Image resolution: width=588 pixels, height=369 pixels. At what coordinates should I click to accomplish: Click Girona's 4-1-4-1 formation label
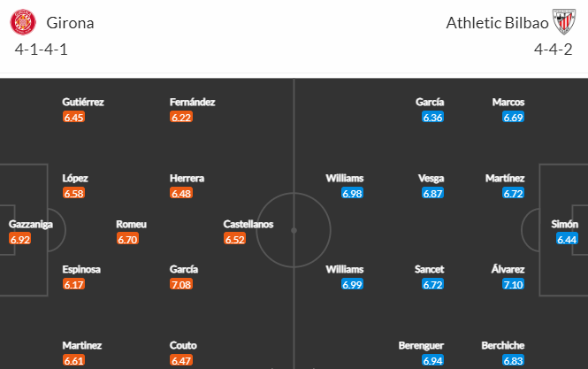[x=42, y=50]
